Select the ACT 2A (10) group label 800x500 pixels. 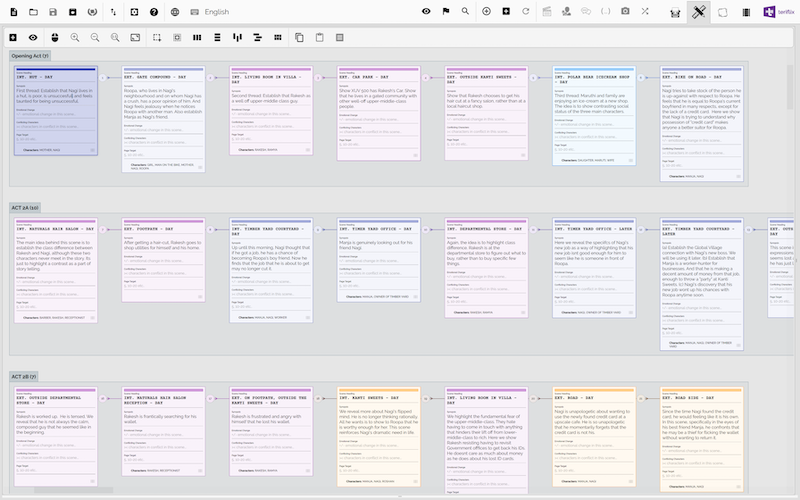(x=25, y=208)
